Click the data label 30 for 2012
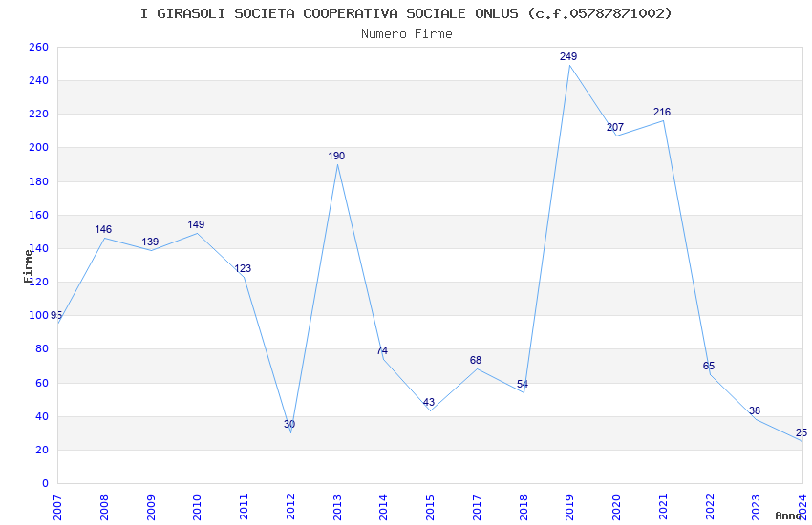This screenshot has height=525, width=812. tap(288, 424)
